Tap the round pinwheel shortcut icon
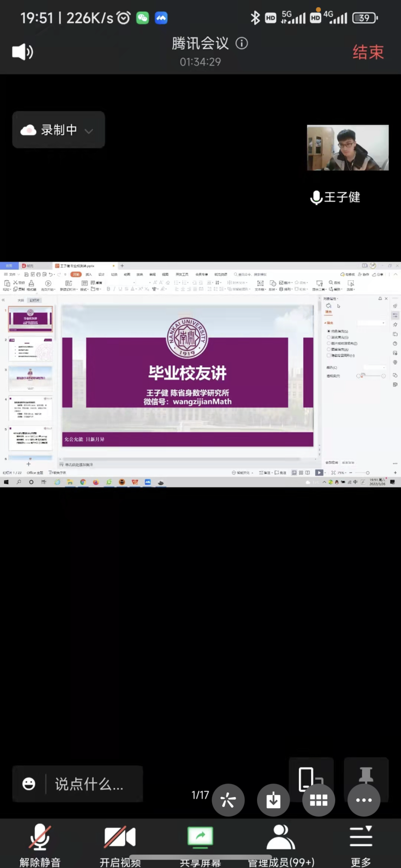Viewport: 401px width, 868px height. (228, 800)
